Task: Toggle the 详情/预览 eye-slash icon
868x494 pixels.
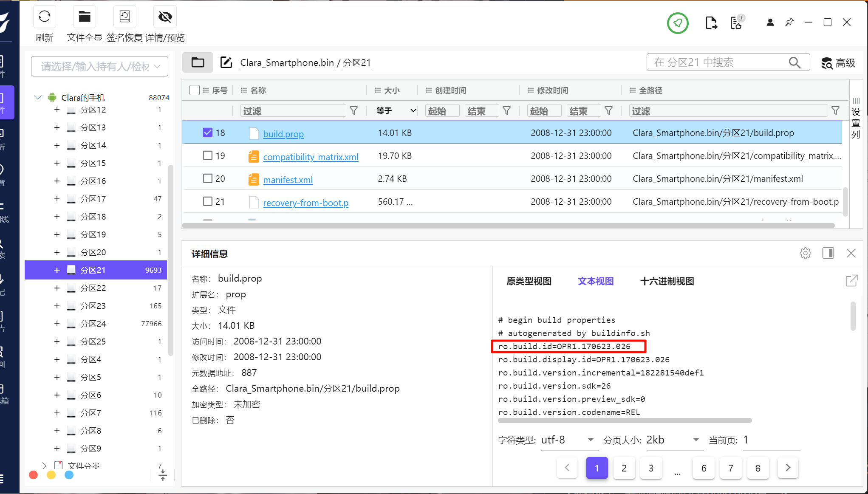Action: [x=165, y=17]
